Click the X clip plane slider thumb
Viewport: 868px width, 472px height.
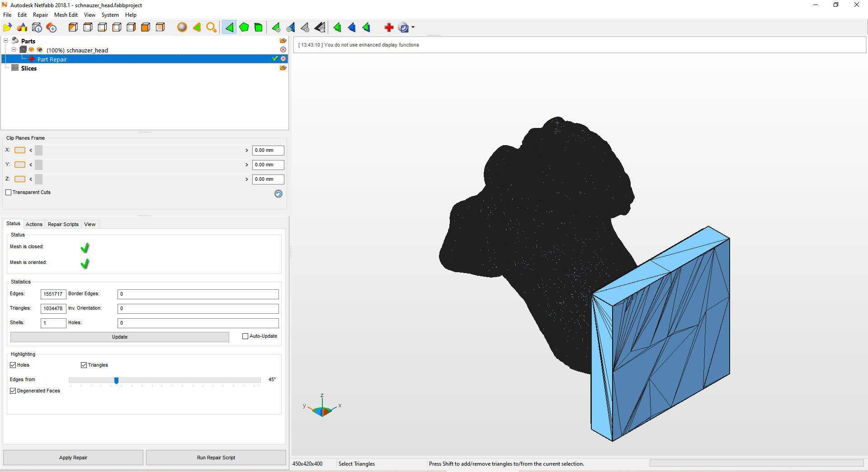pos(38,150)
